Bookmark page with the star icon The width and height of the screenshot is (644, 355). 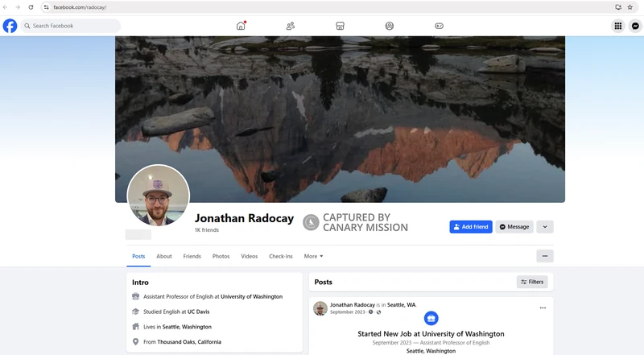[x=630, y=7]
